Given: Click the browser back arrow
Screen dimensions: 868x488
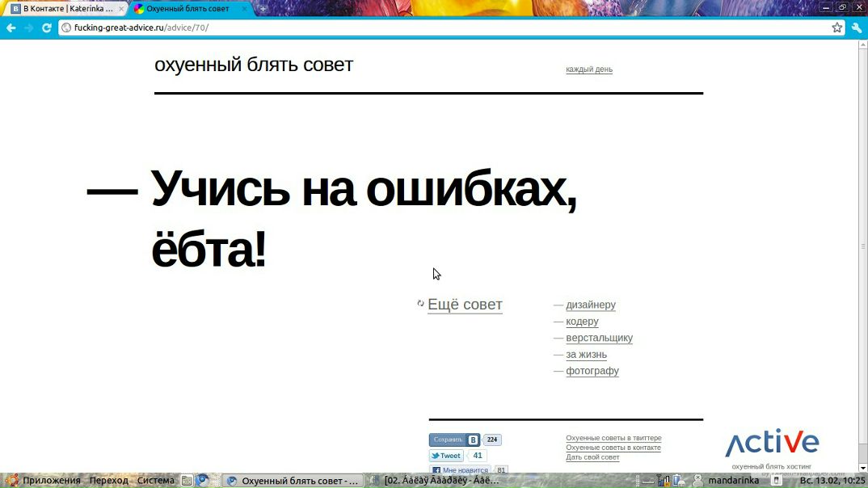Looking at the screenshot, I should (11, 27).
